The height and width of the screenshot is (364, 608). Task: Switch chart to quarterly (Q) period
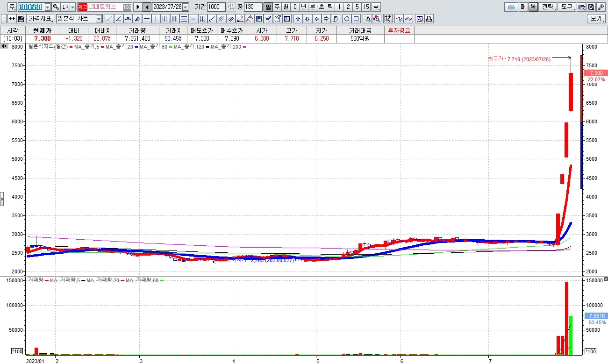tap(295, 7)
